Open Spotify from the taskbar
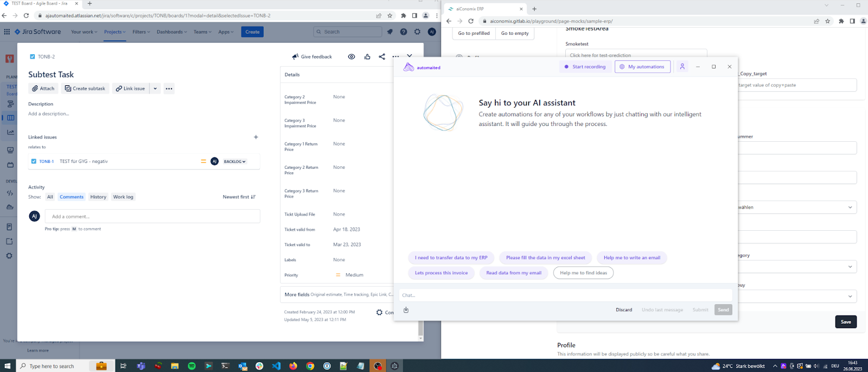This screenshot has width=868, height=372. (x=192, y=366)
